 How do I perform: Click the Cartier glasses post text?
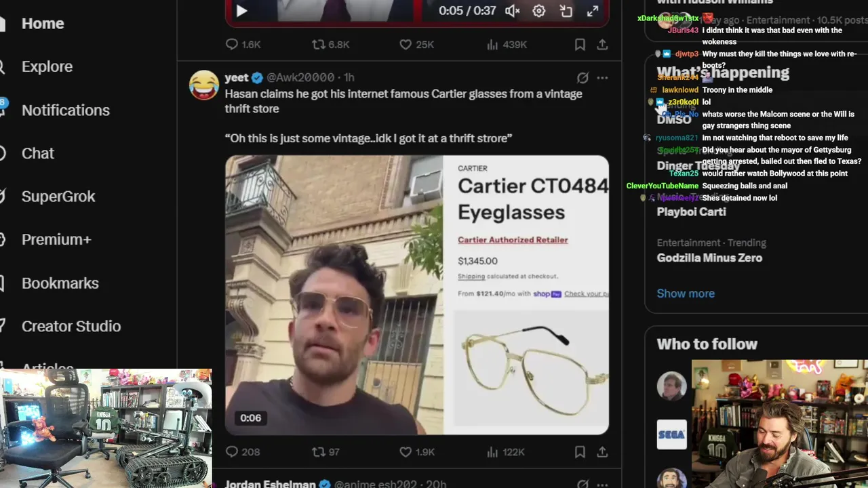click(x=403, y=116)
